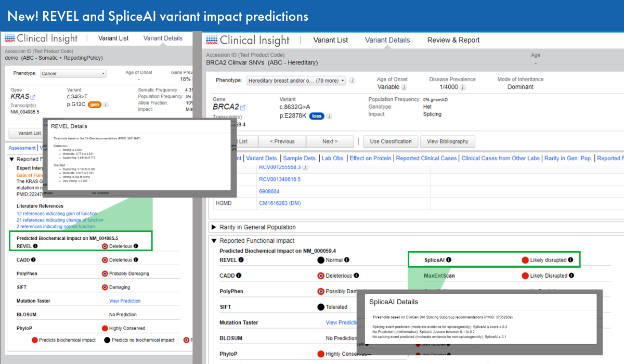The height and width of the screenshot is (364, 624).
Task: Open the Variant Dets. sub-tab
Action: [x=262, y=158]
